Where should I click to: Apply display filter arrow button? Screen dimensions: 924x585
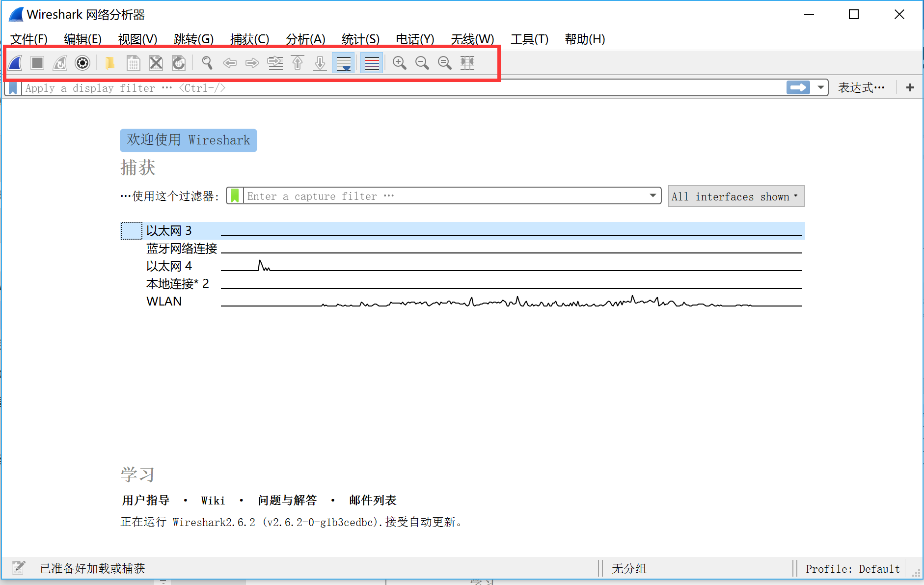tap(798, 88)
